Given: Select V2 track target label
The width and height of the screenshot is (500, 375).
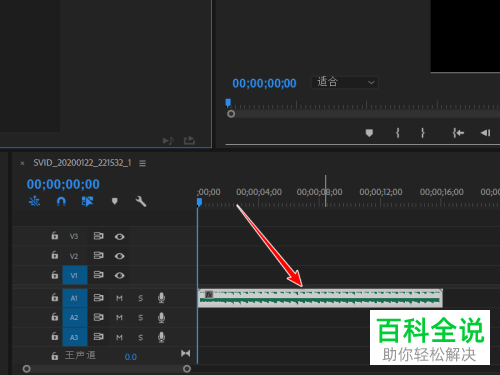Looking at the screenshot, I should pyautogui.click(x=74, y=256).
